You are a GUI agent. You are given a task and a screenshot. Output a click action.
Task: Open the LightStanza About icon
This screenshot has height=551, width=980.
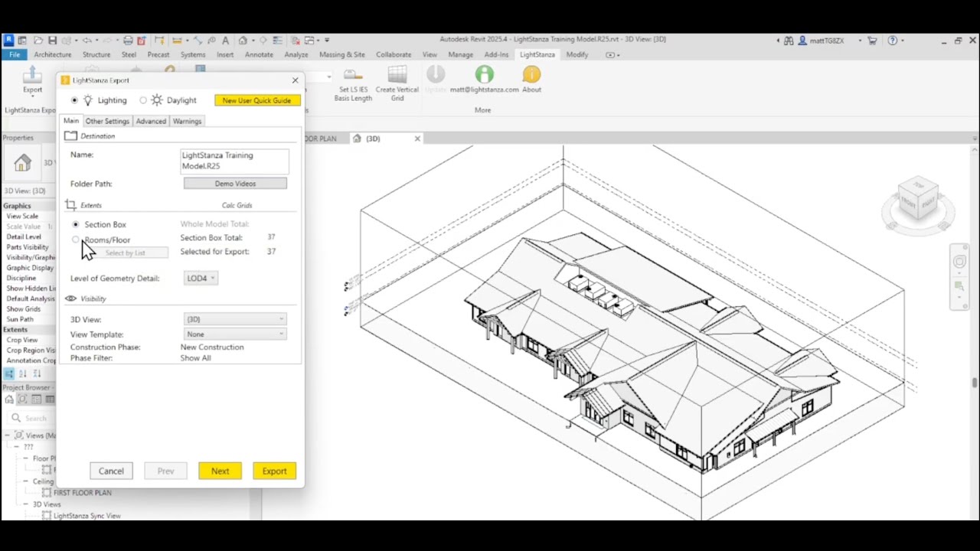coord(531,75)
